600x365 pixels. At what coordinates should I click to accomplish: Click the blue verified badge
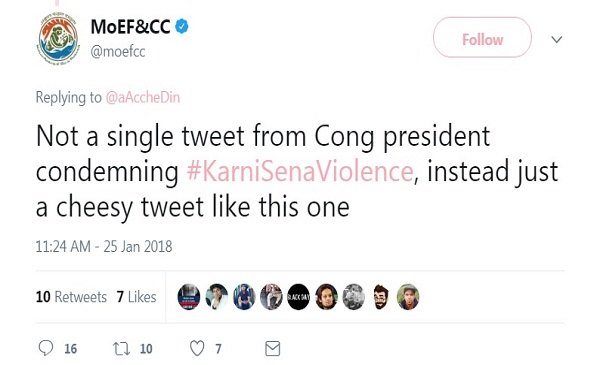pyautogui.click(x=182, y=26)
